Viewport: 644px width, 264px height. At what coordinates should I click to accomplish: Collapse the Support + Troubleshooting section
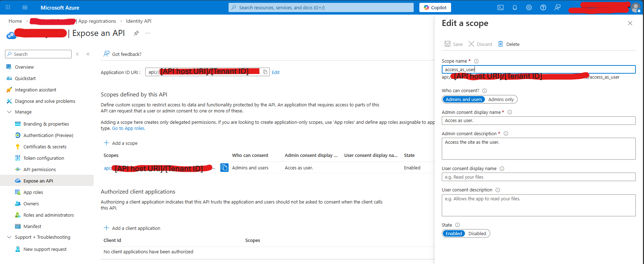[x=9, y=237]
